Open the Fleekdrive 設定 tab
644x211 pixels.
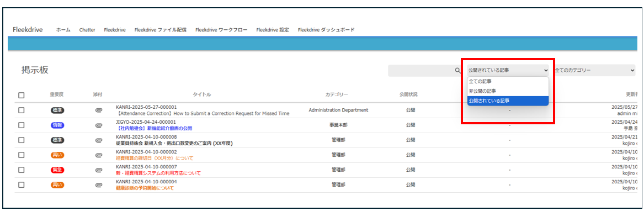(x=273, y=30)
